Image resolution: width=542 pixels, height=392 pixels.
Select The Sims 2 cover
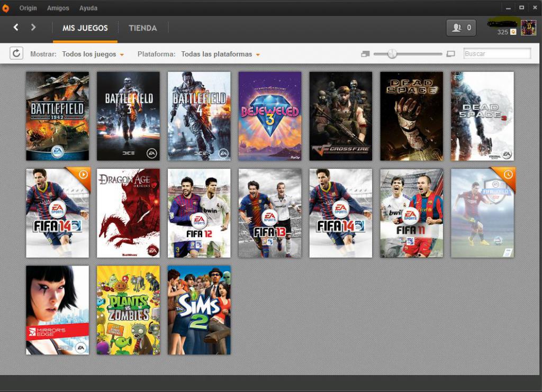tap(199, 310)
